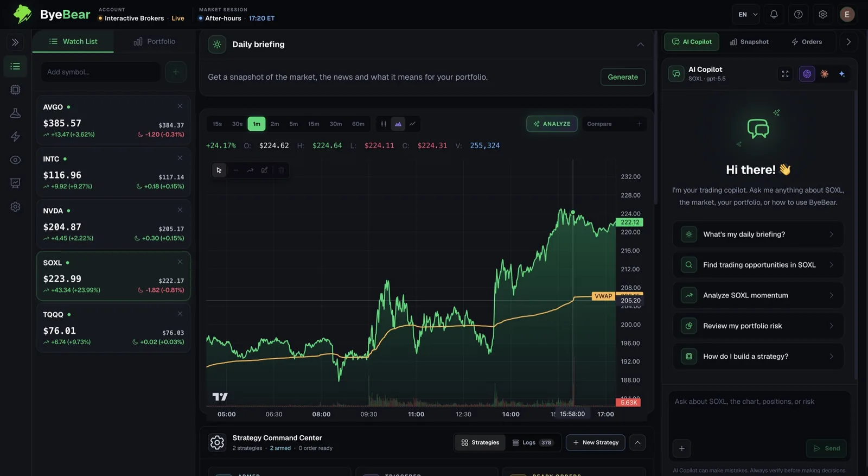Switch to the Snapshot tab
Viewport: 868px width, 476px height.
(x=749, y=42)
